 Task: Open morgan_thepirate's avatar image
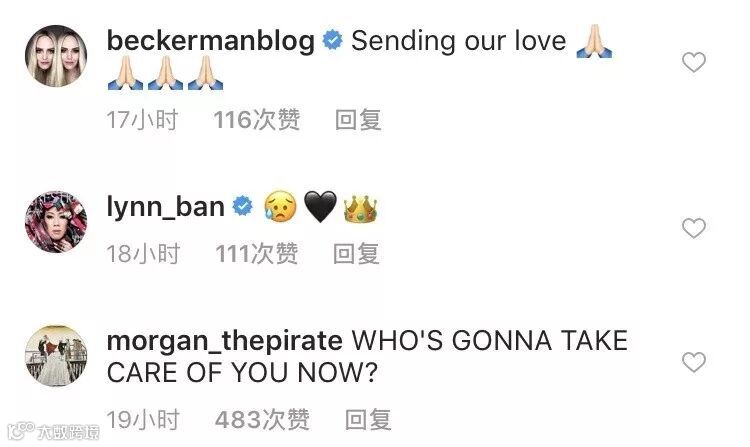[x=56, y=356]
